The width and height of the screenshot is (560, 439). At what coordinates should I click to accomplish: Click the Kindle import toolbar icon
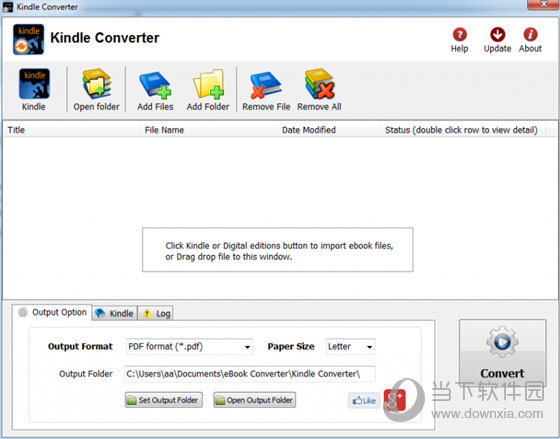(x=34, y=84)
